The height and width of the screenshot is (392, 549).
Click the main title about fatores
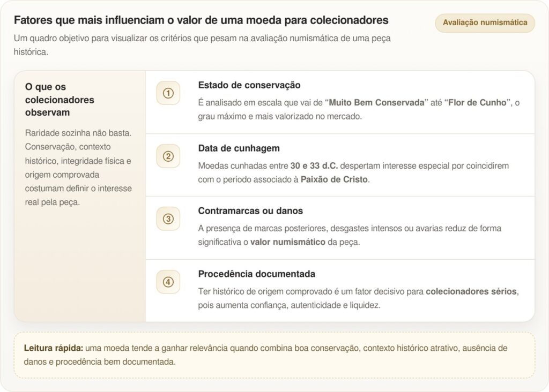(201, 21)
